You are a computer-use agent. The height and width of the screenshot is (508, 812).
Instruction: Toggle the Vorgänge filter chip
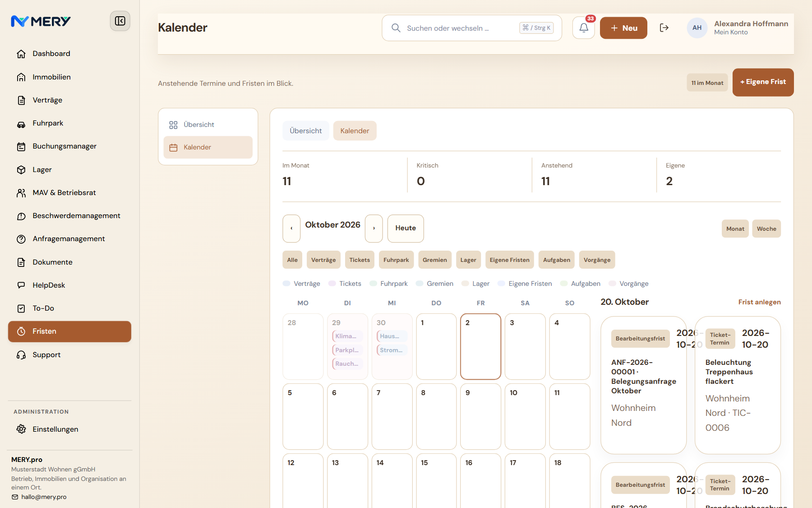click(x=597, y=260)
